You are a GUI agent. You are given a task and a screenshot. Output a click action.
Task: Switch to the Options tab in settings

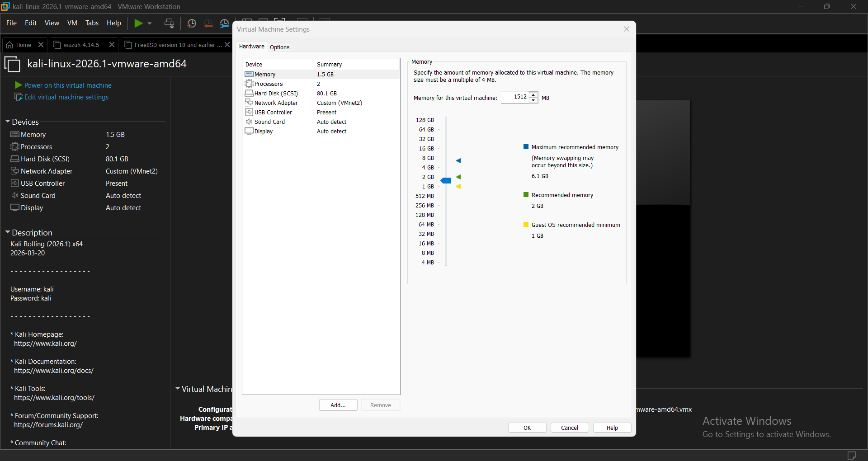tap(279, 47)
